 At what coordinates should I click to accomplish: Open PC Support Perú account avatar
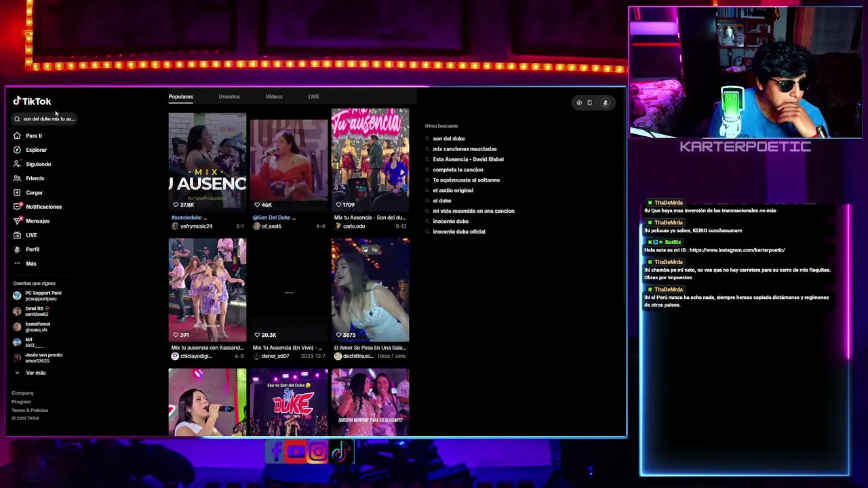[17, 296]
